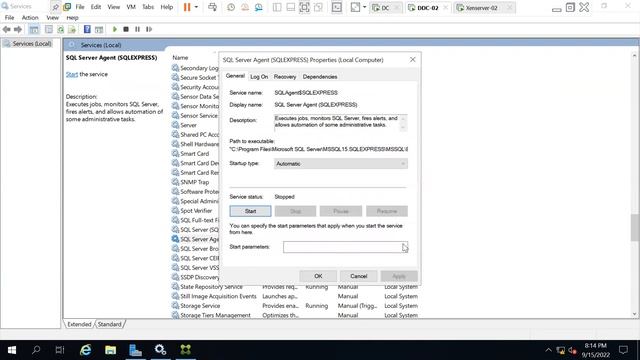Click the refresh toolbar icon in Services
This screenshot has height=360, width=640.
click(60, 29)
